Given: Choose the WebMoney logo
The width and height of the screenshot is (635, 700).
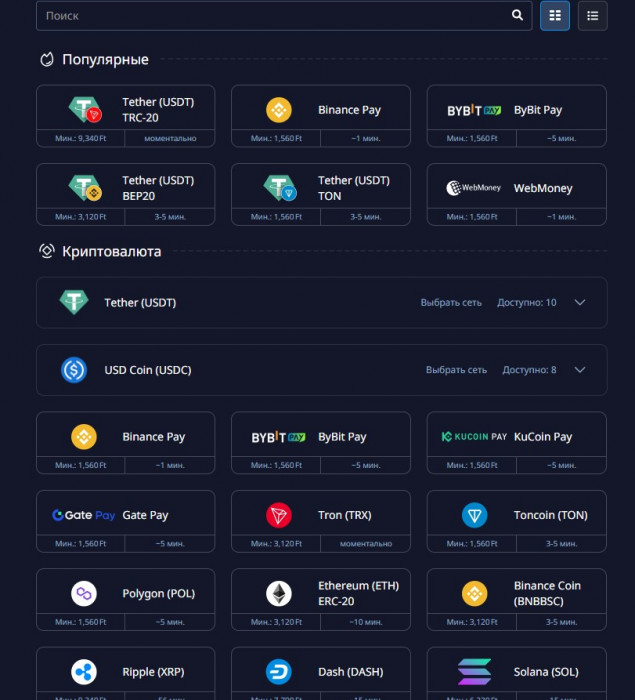Looking at the screenshot, I should pyautogui.click(x=473, y=188).
